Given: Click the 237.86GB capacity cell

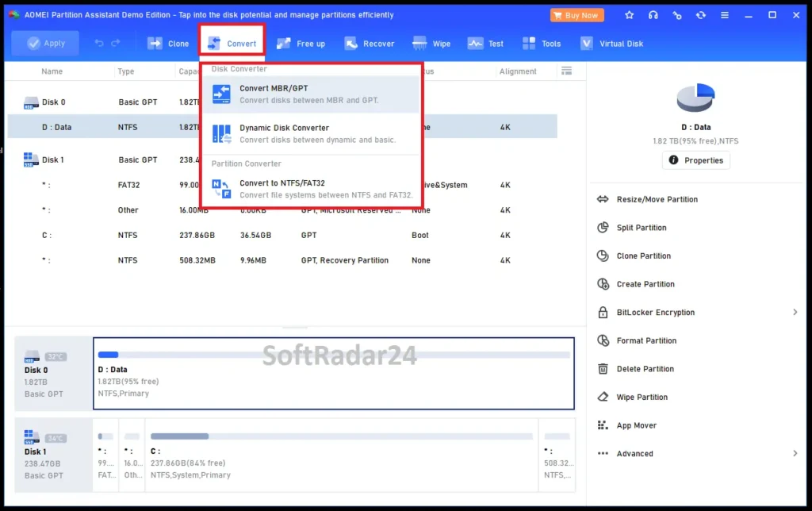Looking at the screenshot, I should [x=197, y=236].
